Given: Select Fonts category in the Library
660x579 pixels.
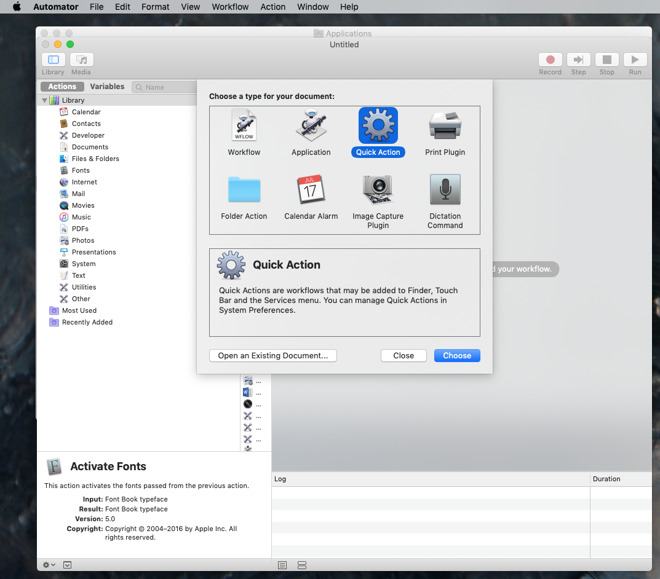Looking at the screenshot, I should coord(80,170).
